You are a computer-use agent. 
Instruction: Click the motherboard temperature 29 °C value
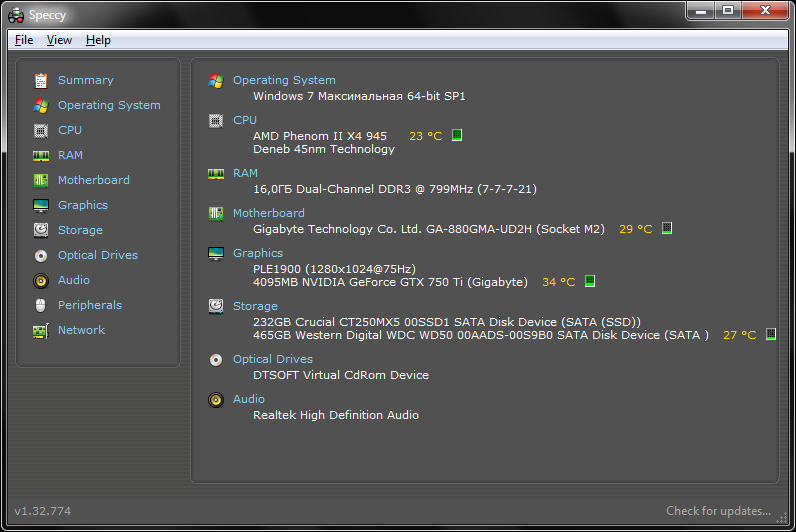[x=636, y=229]
